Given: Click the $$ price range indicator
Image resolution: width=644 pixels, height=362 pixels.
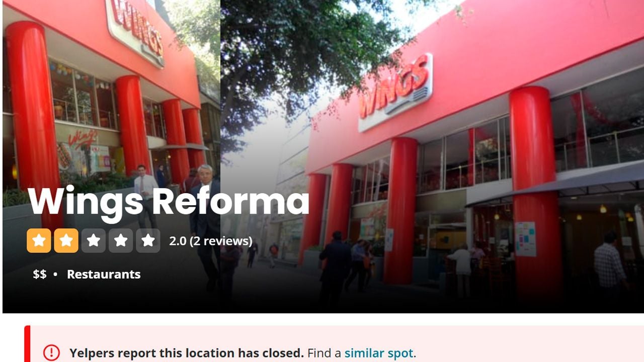Looking at the screenshot, I should click(40, 274).
